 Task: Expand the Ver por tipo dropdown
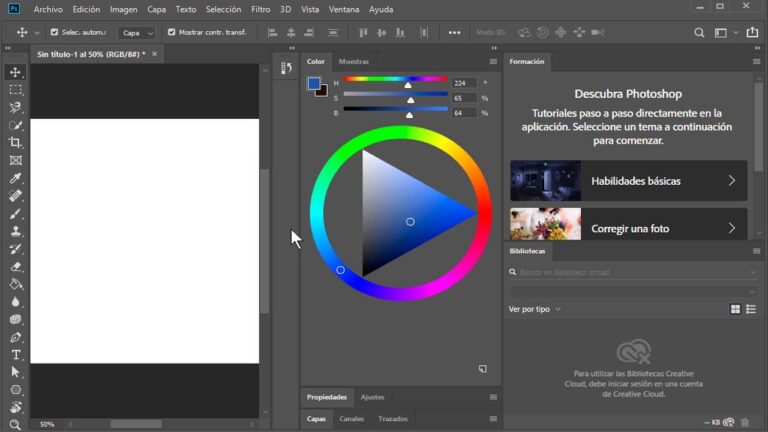point(535,309)
